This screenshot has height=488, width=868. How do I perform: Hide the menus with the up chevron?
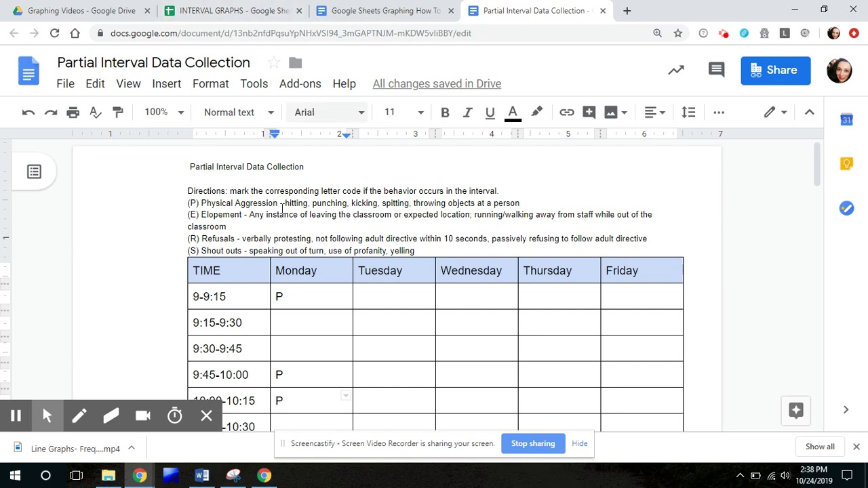[809, 113]
